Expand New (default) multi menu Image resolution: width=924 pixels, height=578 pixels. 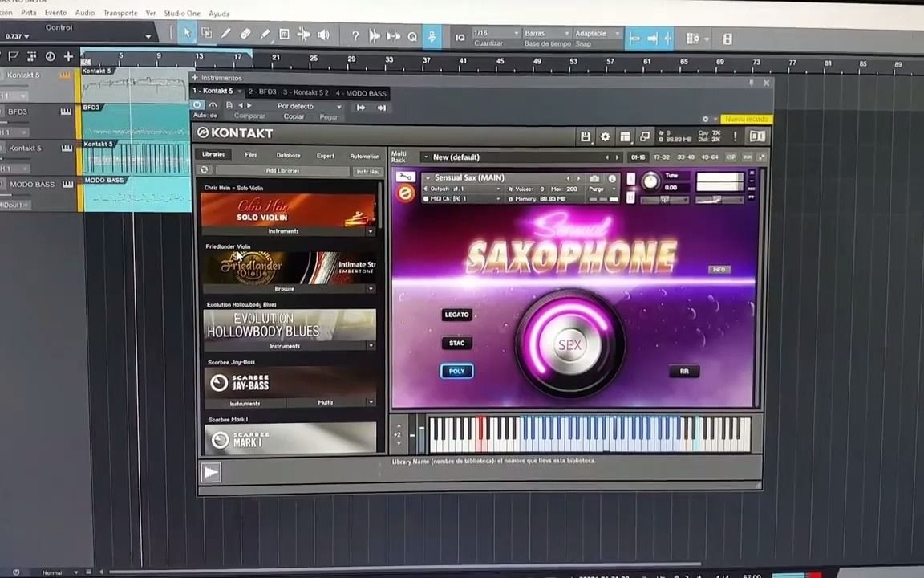click(425, 157)
